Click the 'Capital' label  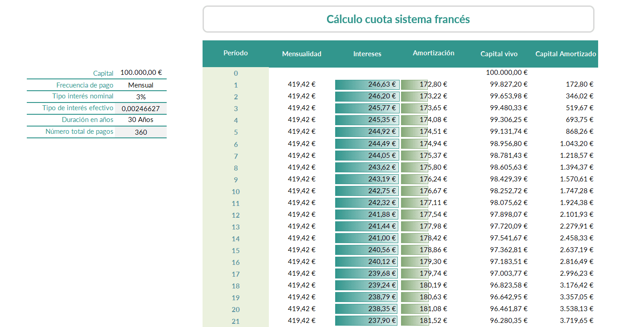[103, 73]
